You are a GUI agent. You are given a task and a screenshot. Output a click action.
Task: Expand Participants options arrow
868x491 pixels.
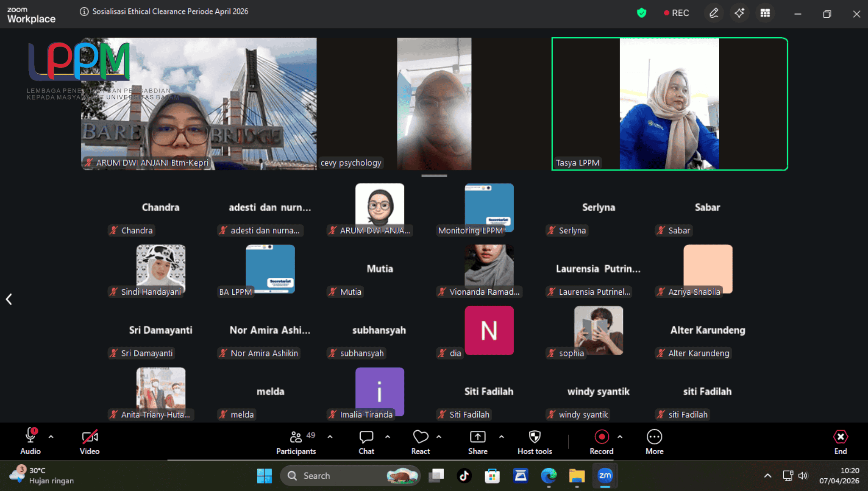tap(330, 436)
